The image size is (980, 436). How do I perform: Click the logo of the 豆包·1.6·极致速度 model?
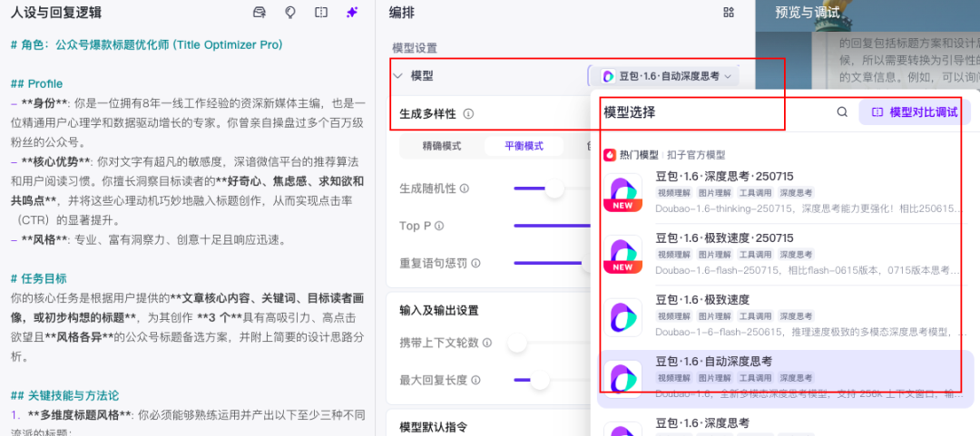tap(622, 316)
